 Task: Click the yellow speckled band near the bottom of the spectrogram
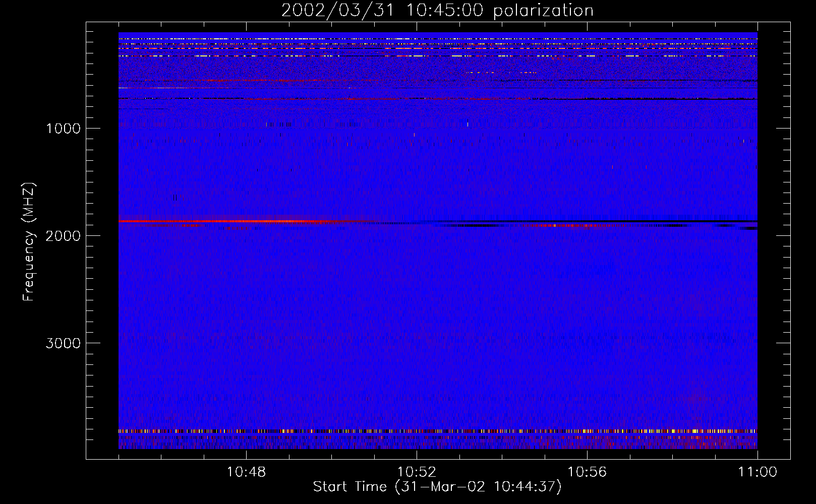coord(438,431)
